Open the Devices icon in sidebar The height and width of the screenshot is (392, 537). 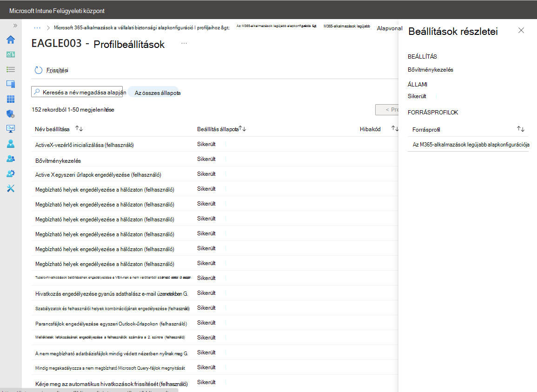tap(11, 84)
